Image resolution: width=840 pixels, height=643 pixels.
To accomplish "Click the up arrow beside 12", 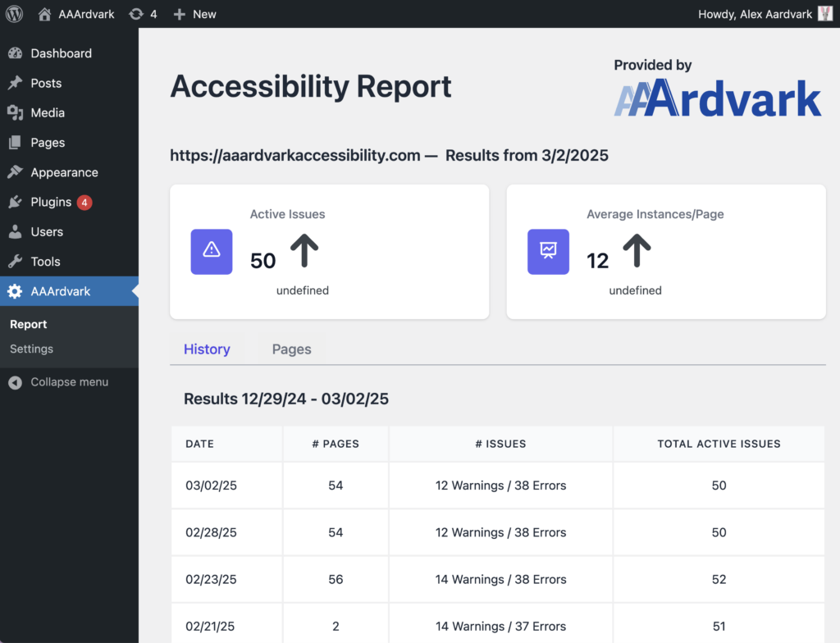I will point(637,250).
